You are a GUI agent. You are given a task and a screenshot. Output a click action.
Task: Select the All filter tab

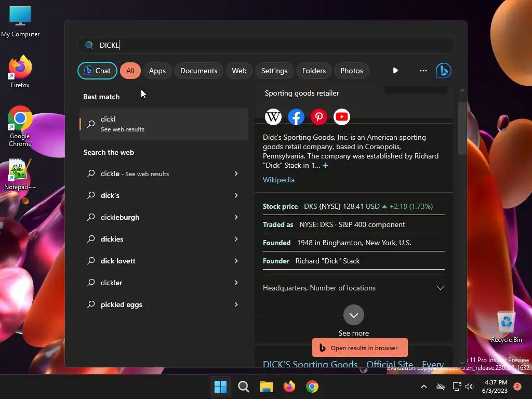130,71
